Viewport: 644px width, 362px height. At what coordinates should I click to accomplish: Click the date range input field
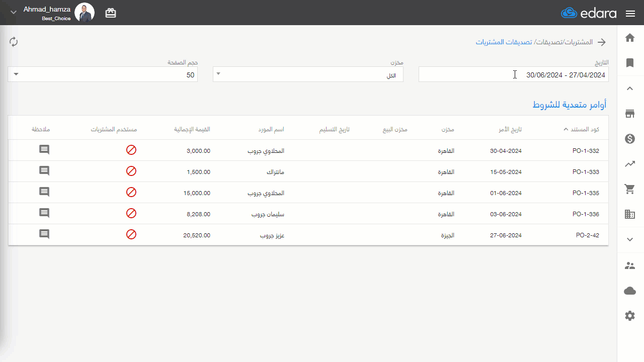(x=513, y=74)
